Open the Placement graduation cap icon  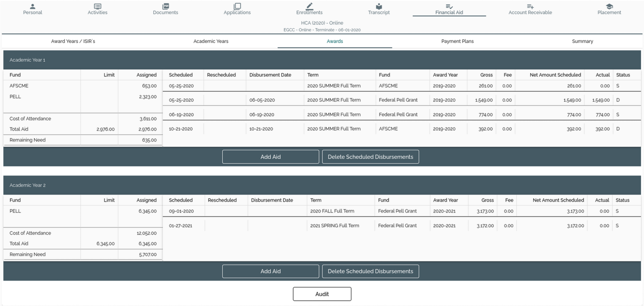pos(609,6)
